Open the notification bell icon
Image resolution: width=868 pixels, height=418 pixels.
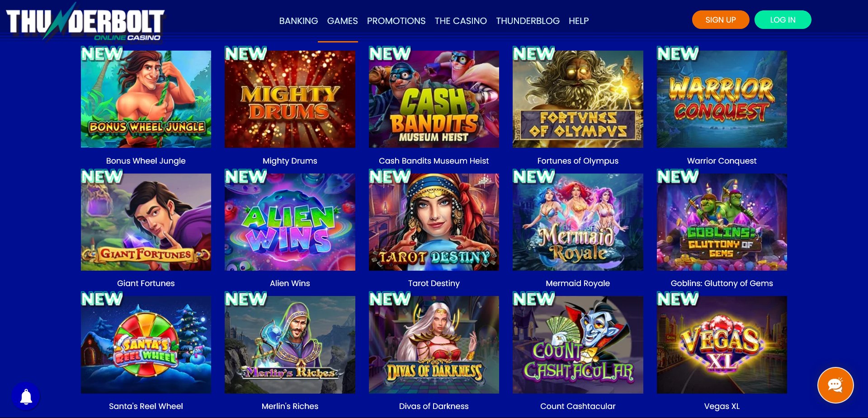26,396
